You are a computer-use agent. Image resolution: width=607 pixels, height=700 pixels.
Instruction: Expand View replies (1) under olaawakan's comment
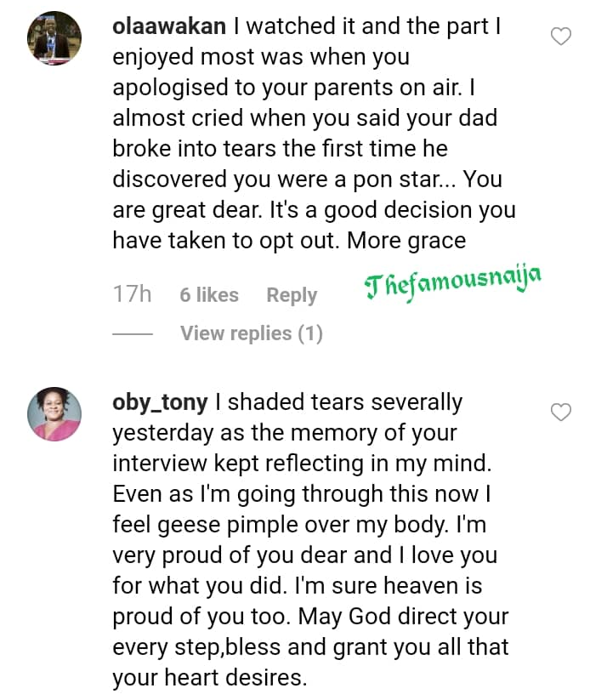[251, 333]
